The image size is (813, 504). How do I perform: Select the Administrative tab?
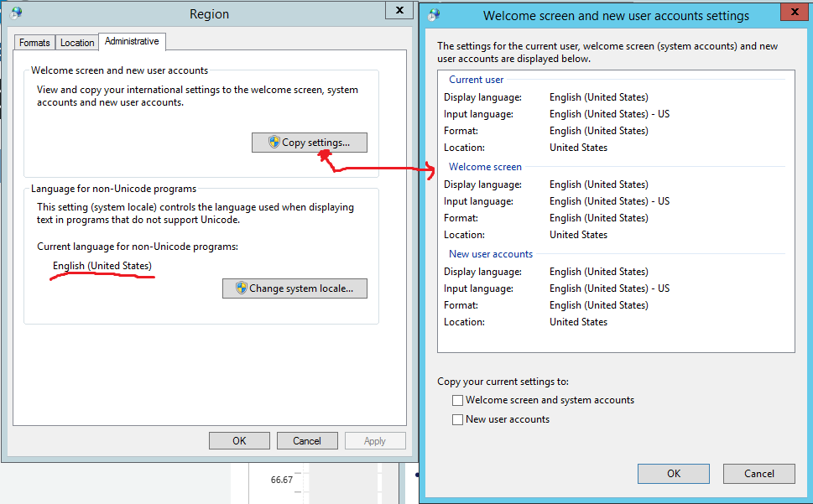pyautogui.click(x=132, y=41)
